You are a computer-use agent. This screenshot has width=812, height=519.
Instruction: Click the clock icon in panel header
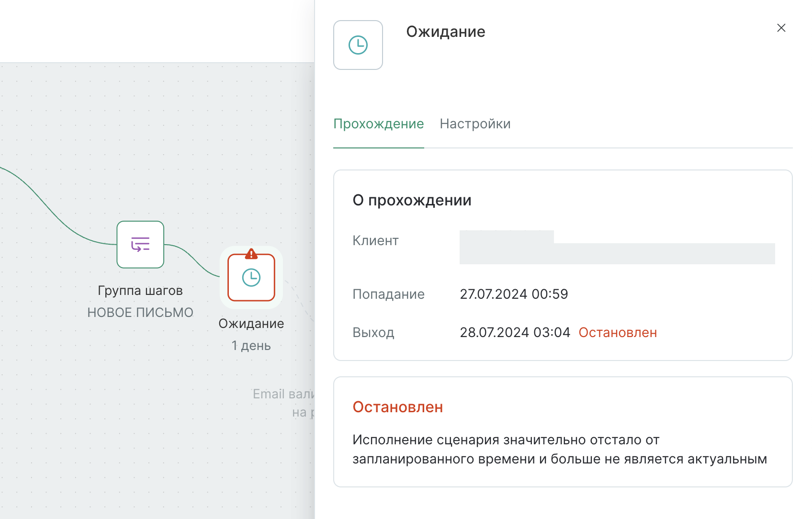click(x=358, y=45)
